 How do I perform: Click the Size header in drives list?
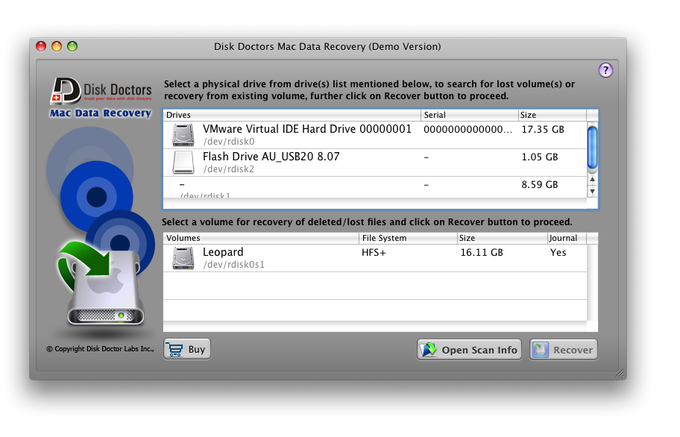[x=552, y=115]
